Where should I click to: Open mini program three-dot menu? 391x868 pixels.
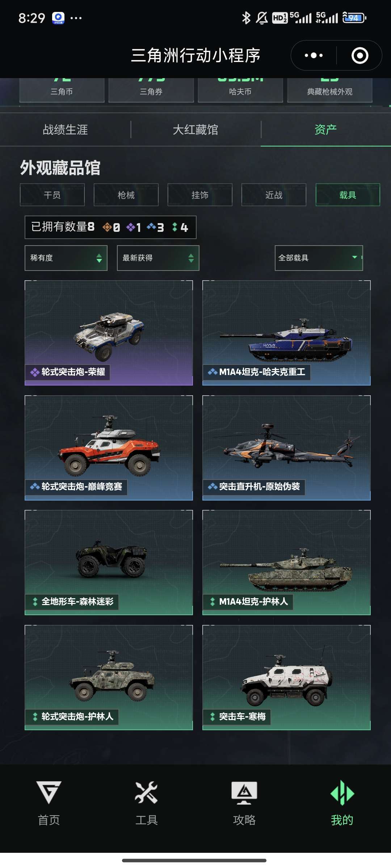314,55
